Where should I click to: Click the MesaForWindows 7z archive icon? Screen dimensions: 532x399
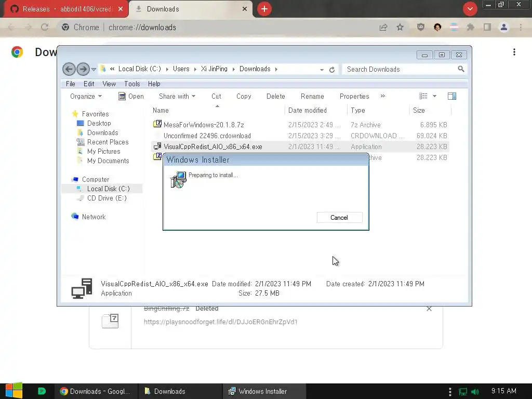tap(157, 124)
